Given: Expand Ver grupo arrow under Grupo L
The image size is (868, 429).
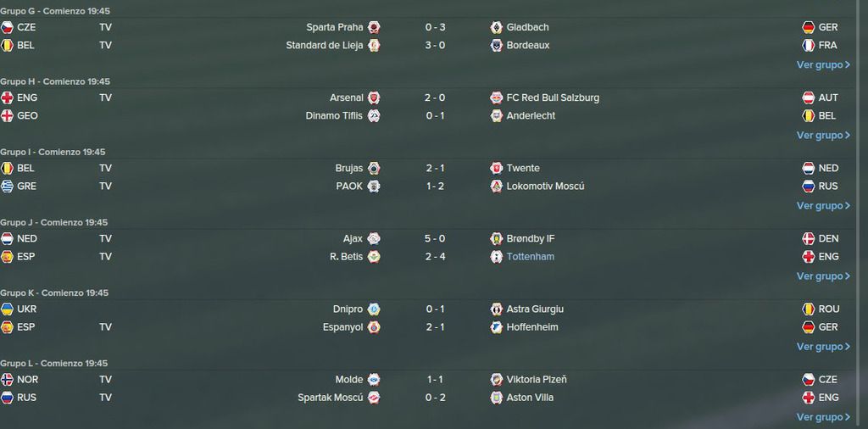Looking at the screenshot, I should [x=848, y=417].
